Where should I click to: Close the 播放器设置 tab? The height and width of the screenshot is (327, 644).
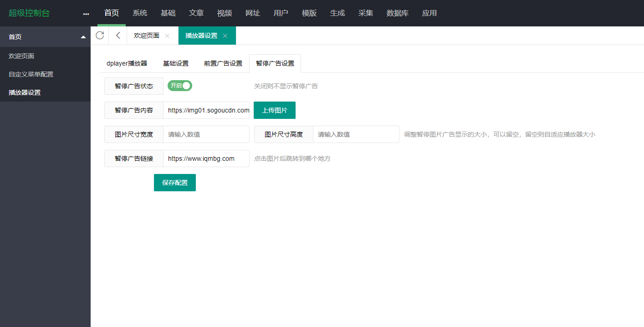click(225, 36)
